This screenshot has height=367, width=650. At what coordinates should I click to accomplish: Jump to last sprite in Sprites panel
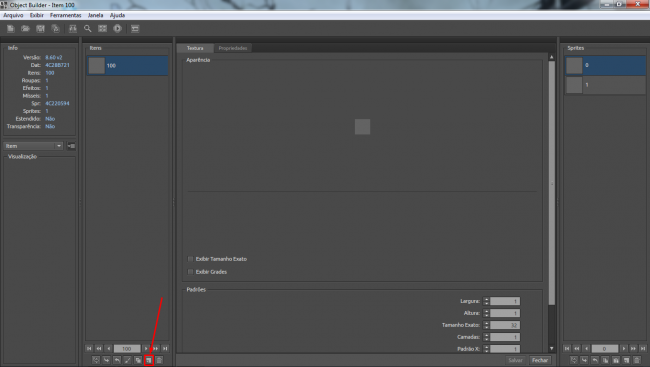tap(643, 349)
